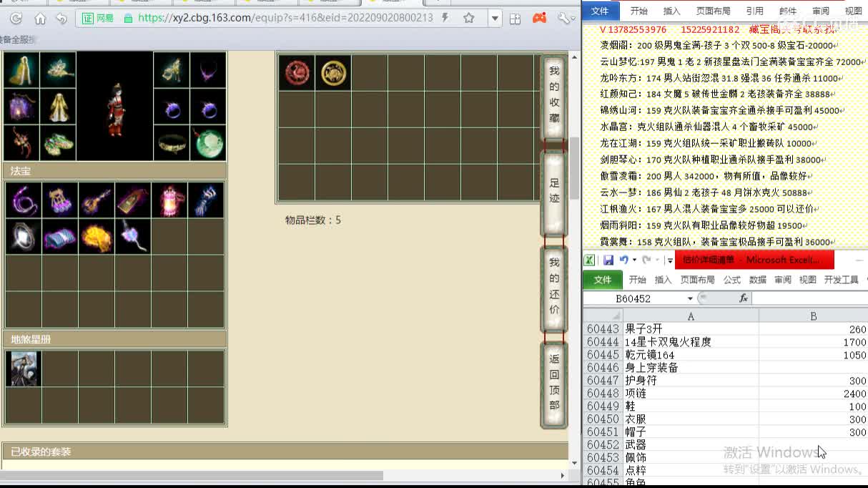Select Excel row header 60452
This screenshot has height=488, width=868.
[x=603, y=445]
